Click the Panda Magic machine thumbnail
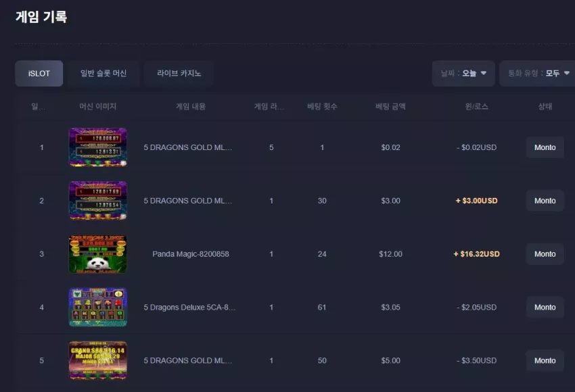This screenshot has width=575, height=392. pos(98,254)
